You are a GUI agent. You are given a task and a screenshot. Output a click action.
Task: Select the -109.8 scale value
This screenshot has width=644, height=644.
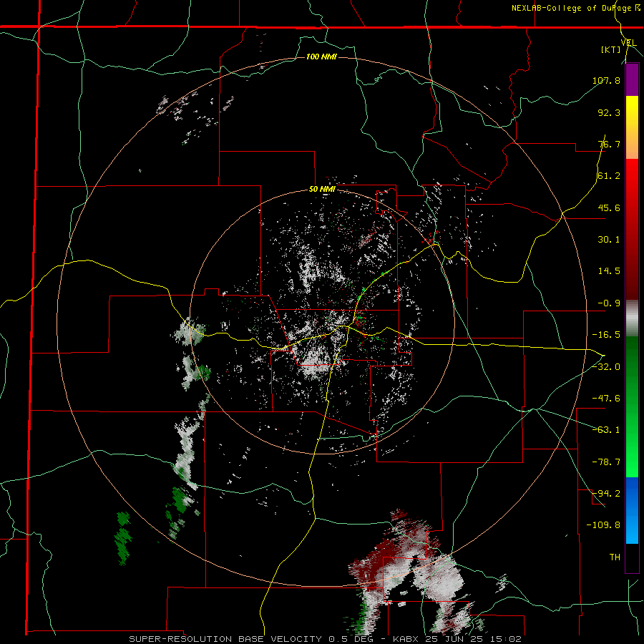click(x=603, y=525)
